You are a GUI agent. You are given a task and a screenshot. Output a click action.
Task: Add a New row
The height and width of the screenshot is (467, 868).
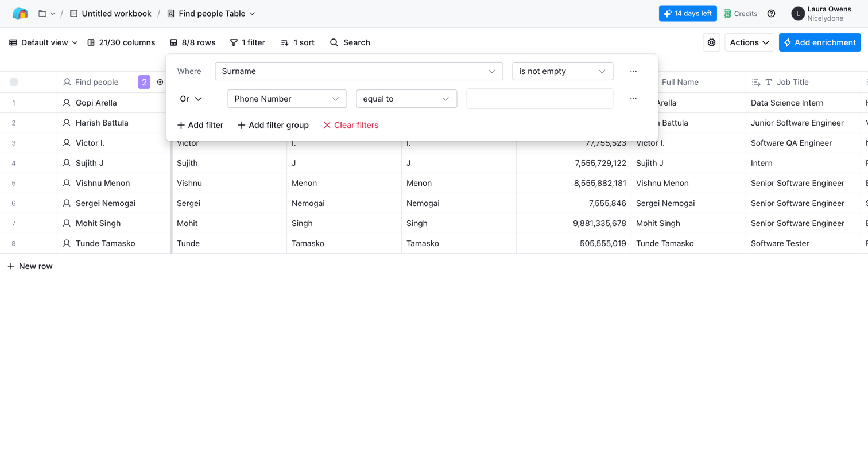tap(30, 266)
